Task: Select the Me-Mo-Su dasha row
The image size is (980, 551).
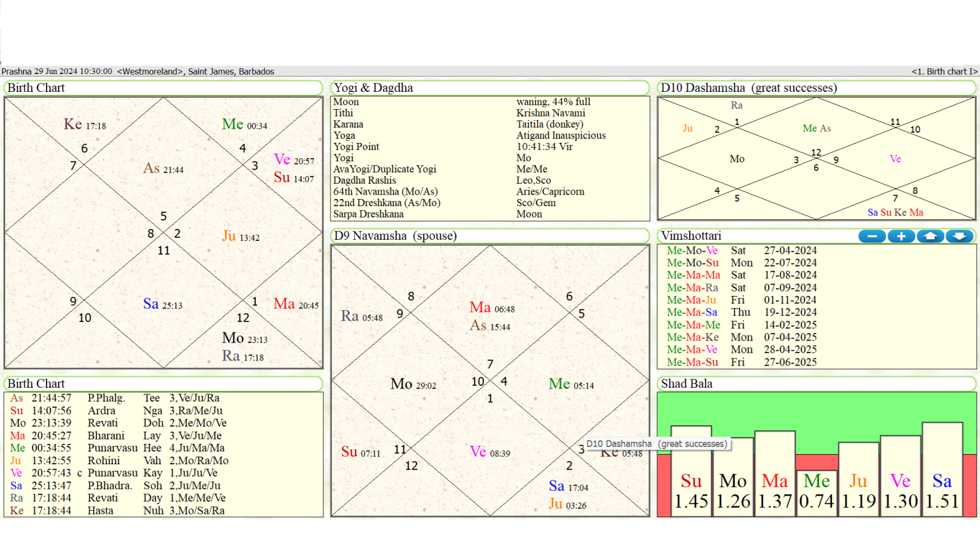Action: pyautogui.click(x=742, y=263)
